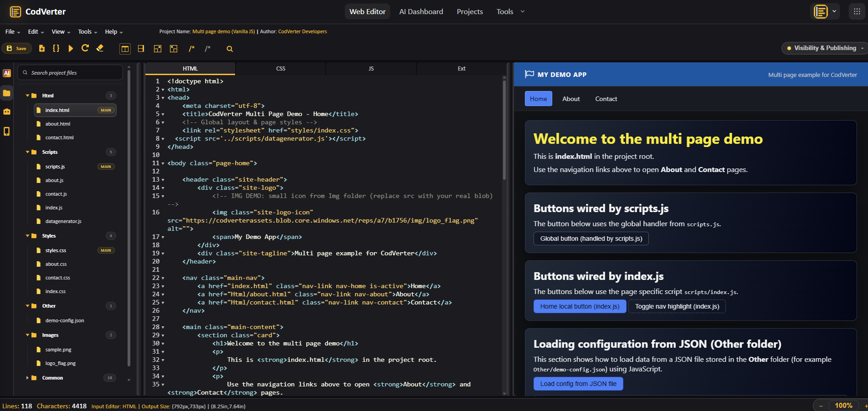868x411 pixels.
Task: Open the Tools menu in the menu bar
Action: [87, 32]
